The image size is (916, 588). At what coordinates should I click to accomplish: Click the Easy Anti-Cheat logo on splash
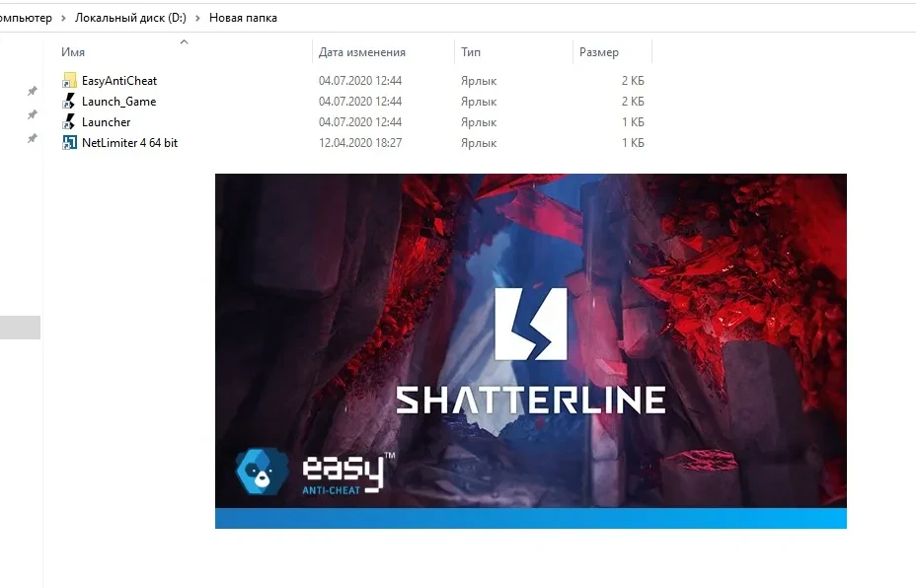click(x=310, y=472)
